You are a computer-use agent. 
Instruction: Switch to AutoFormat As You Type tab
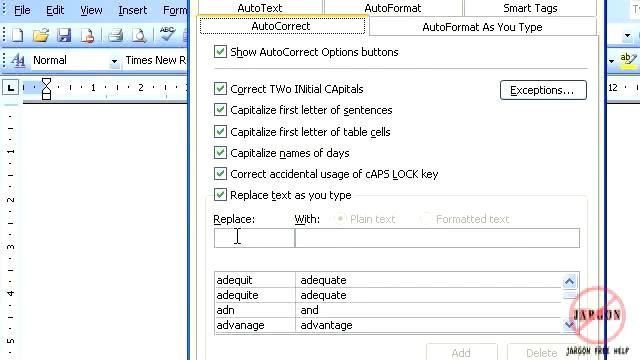(482, 27)
